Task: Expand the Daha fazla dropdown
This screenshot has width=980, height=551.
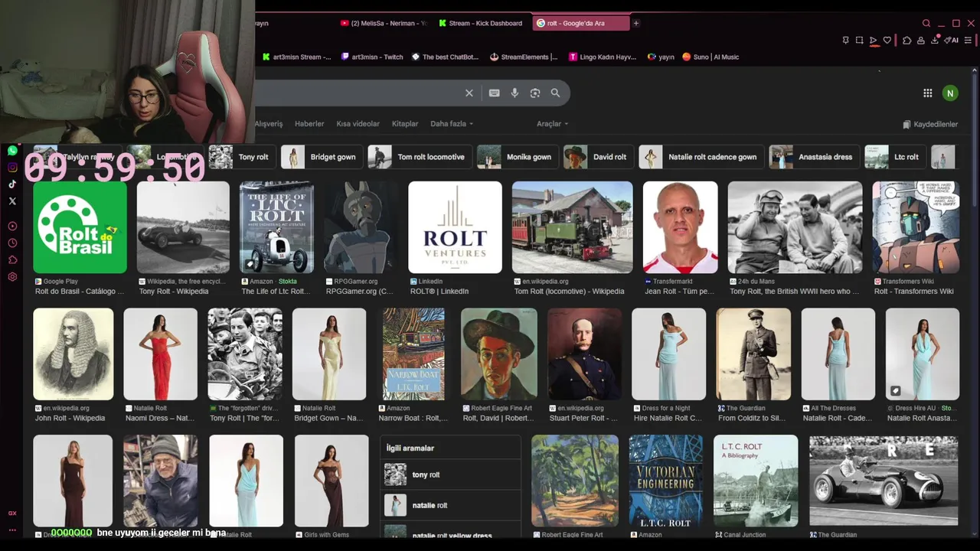Action: [x=452, y=124]
